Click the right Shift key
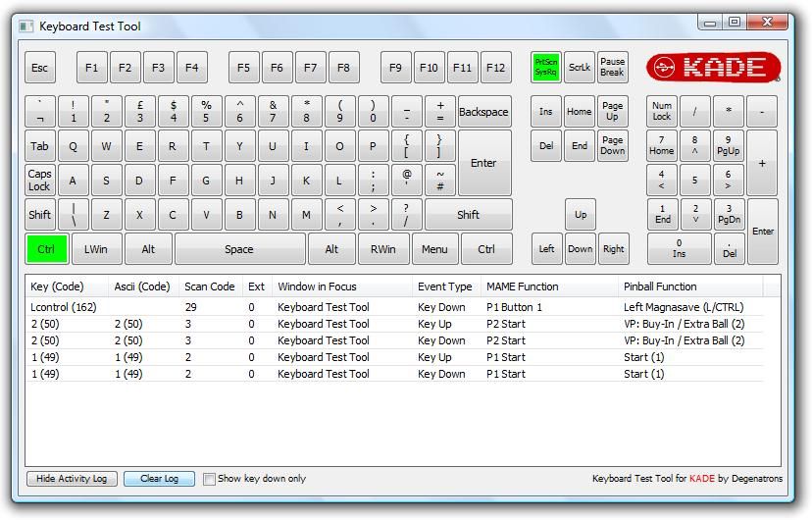Screen dimensions: 812x520 point(468,215)
